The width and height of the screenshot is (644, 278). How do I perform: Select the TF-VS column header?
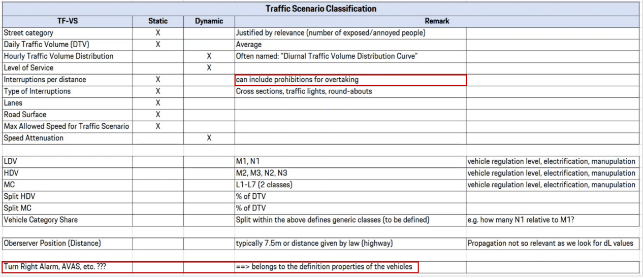click(x=67, y=21)
